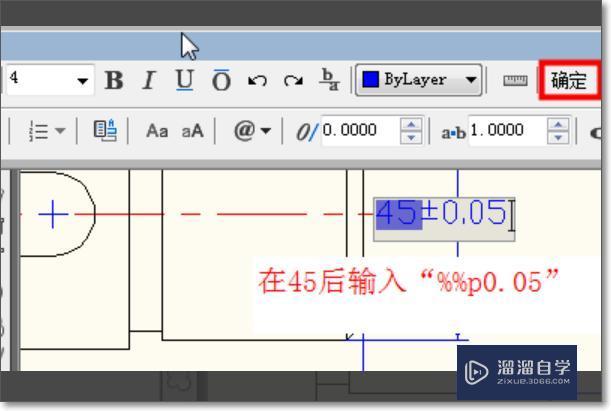
Task: Toggle Underline text formatting
Action: 184,81
